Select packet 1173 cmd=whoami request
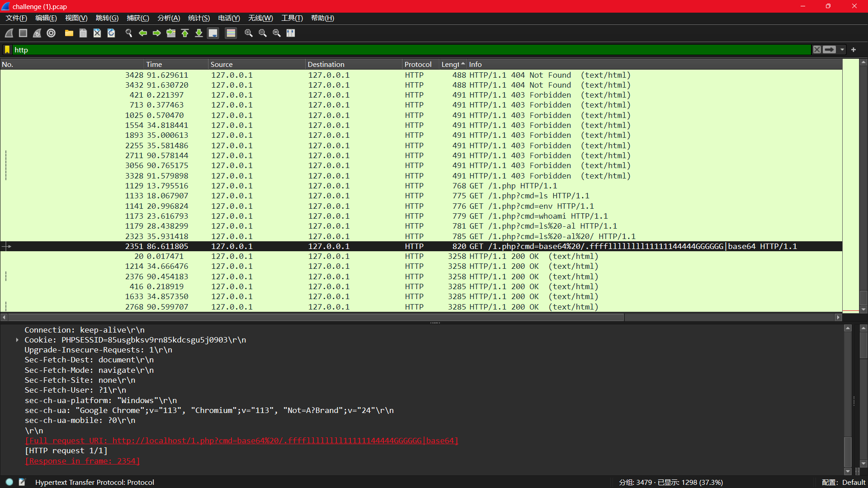Viewport: 868px width, 488px height. [x=421, y=216]
